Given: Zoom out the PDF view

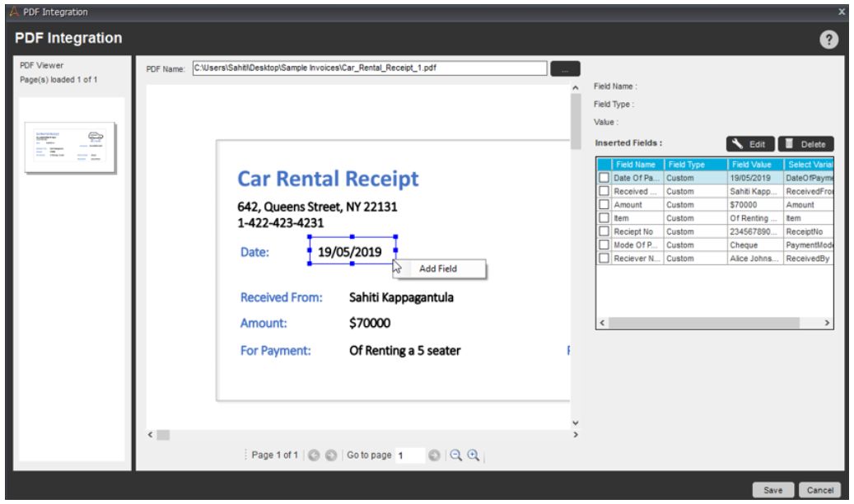Looking at the screenshot, I should pyautogui.click(x=456, y=455).
